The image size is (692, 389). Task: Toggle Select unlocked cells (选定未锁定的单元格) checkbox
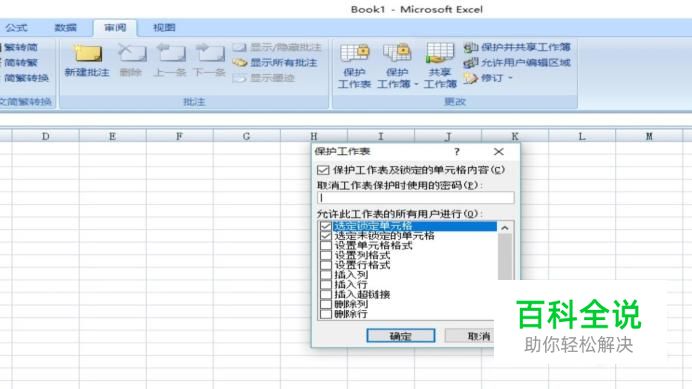326,236
